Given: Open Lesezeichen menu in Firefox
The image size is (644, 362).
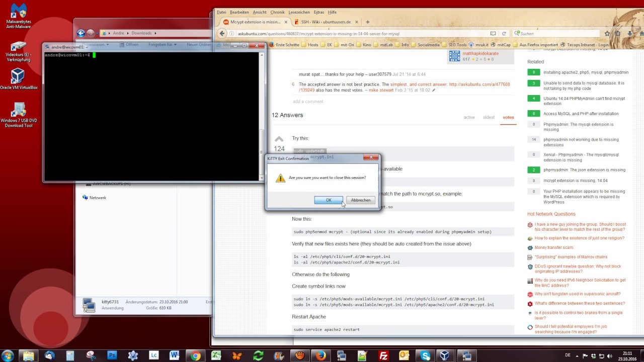Looking at the screenshot, I should point(299,12).
